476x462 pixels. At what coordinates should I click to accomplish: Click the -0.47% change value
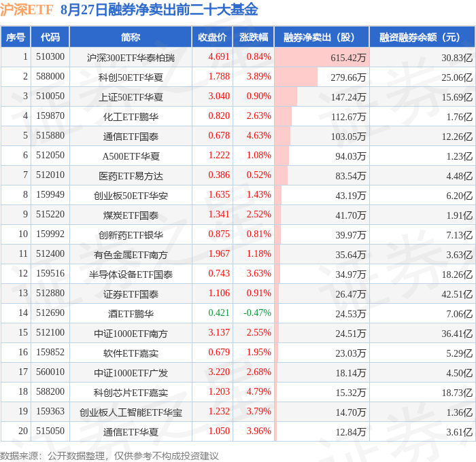coord(258,313)
